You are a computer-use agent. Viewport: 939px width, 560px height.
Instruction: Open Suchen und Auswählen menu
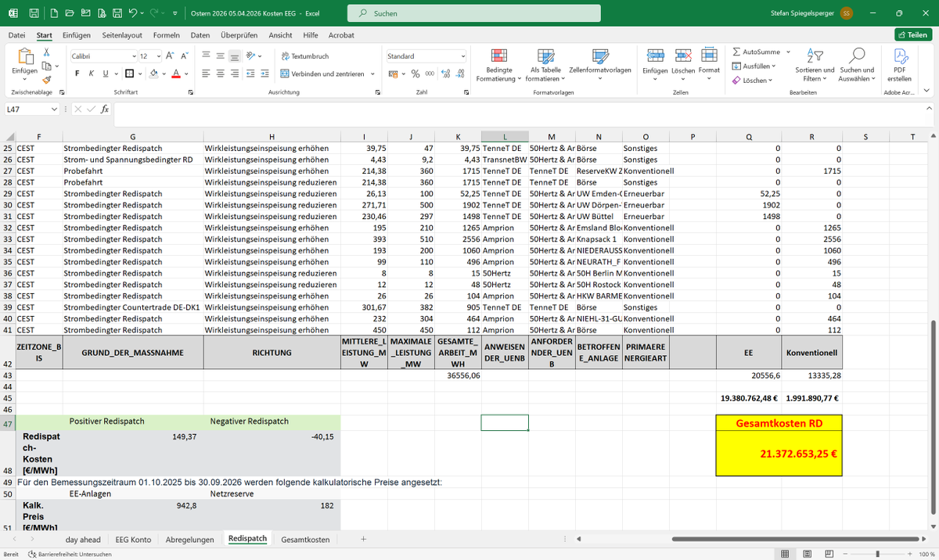click(x=857, y=64)
